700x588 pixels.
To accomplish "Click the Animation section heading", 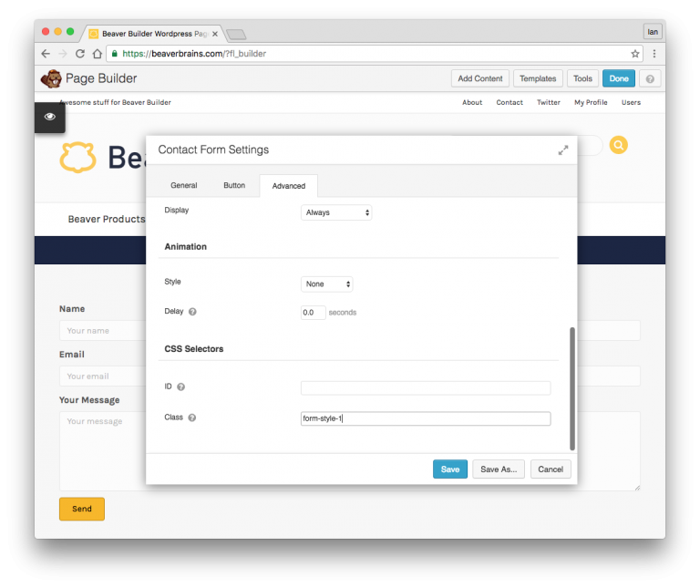I will pyautogui.click(x=185, y=247).
